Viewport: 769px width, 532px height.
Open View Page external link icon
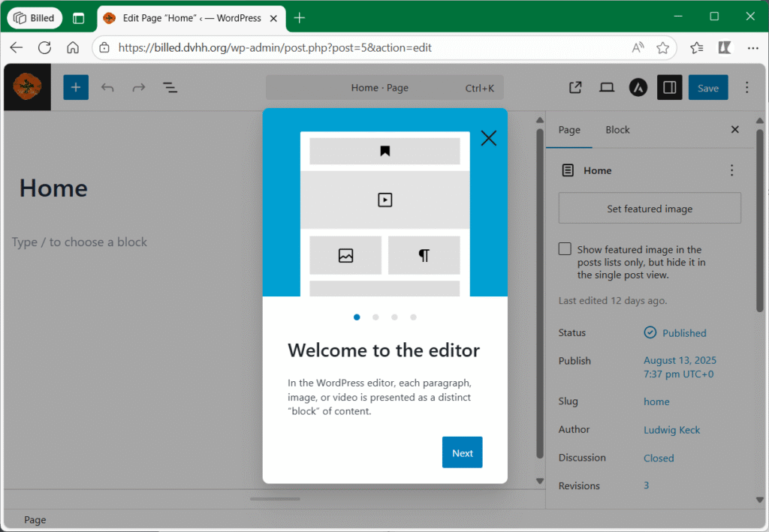point(575,88)
